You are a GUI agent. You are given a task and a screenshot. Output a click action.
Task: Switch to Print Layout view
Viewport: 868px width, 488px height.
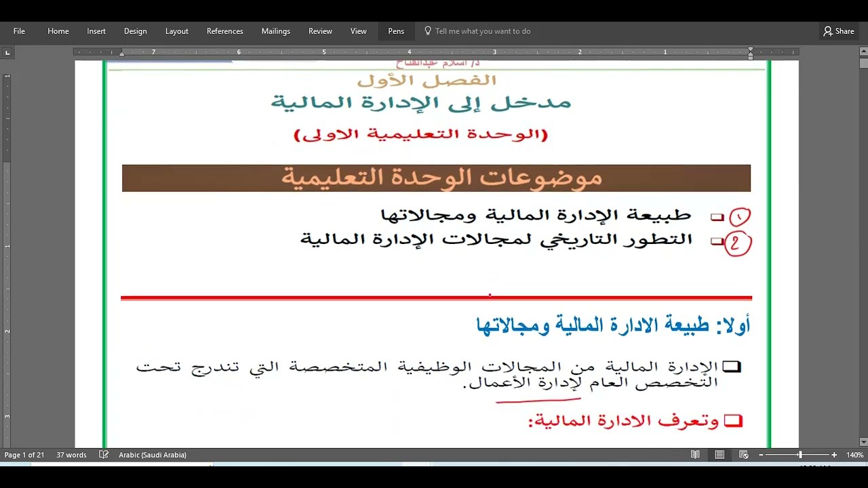point(719,455)
